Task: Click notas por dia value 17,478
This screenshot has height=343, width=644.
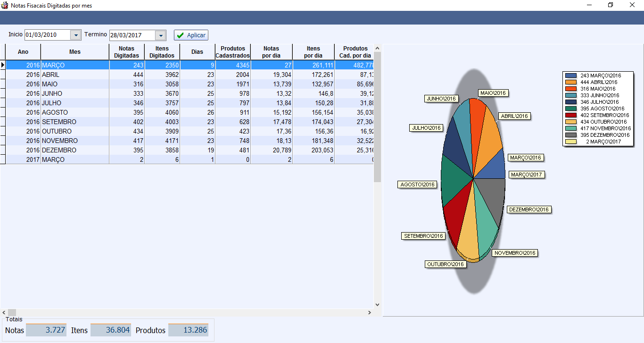Action: pos(272,122)
